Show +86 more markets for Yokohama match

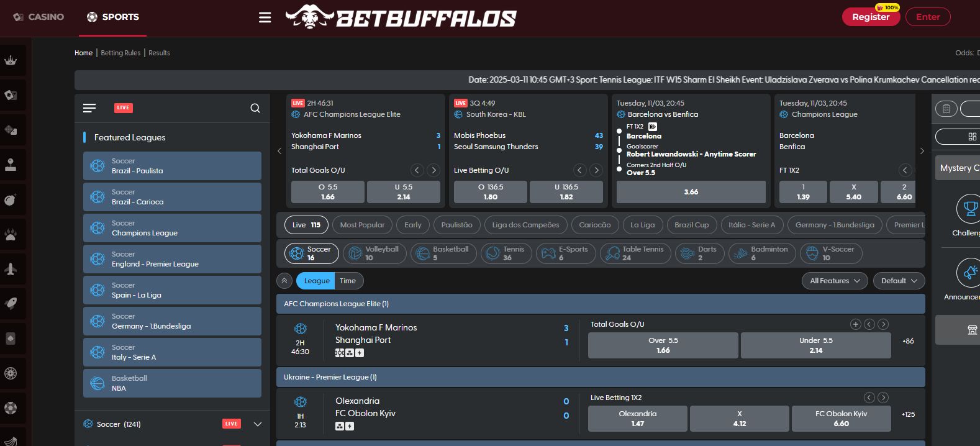click(x=908, y=341)
